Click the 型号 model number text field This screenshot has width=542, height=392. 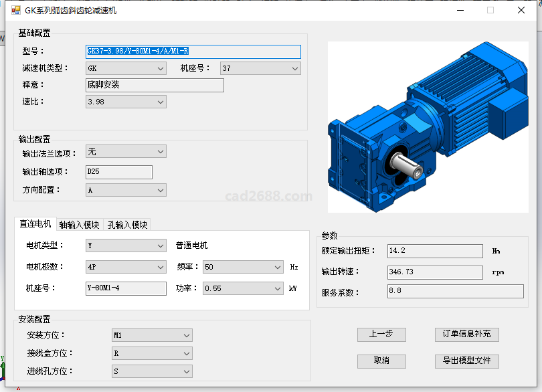[193, 52]
